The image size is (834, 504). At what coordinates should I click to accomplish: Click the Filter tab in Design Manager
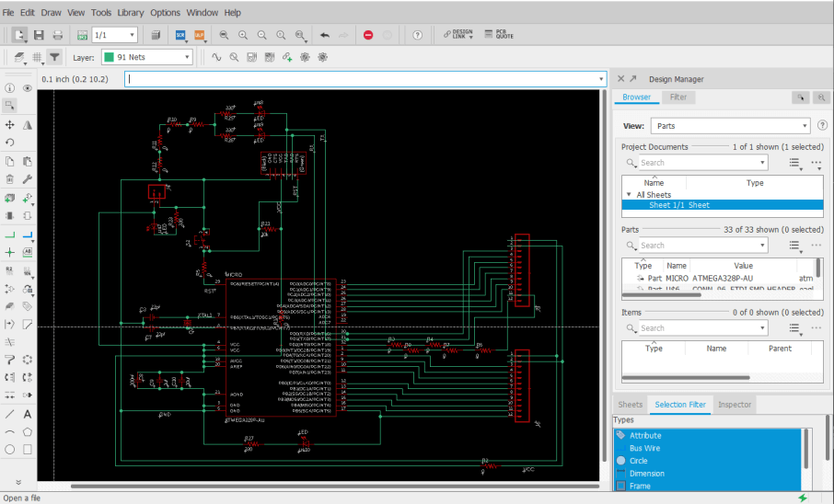click(x=678, y=97)
